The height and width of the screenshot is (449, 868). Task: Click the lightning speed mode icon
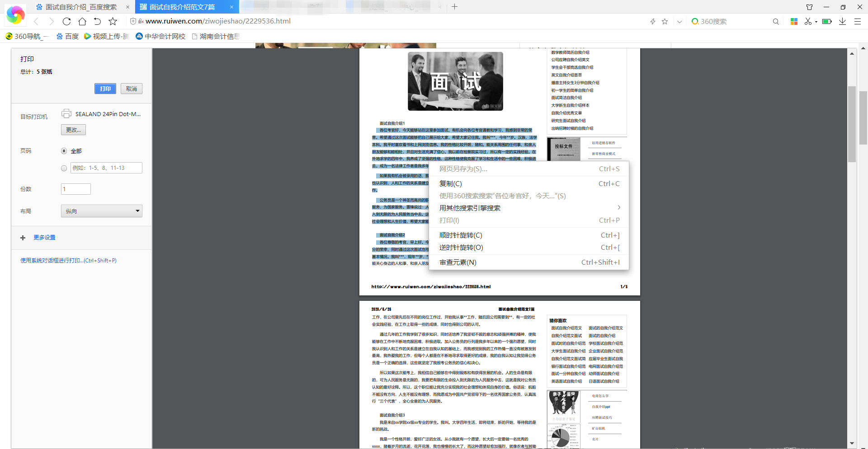653,21
